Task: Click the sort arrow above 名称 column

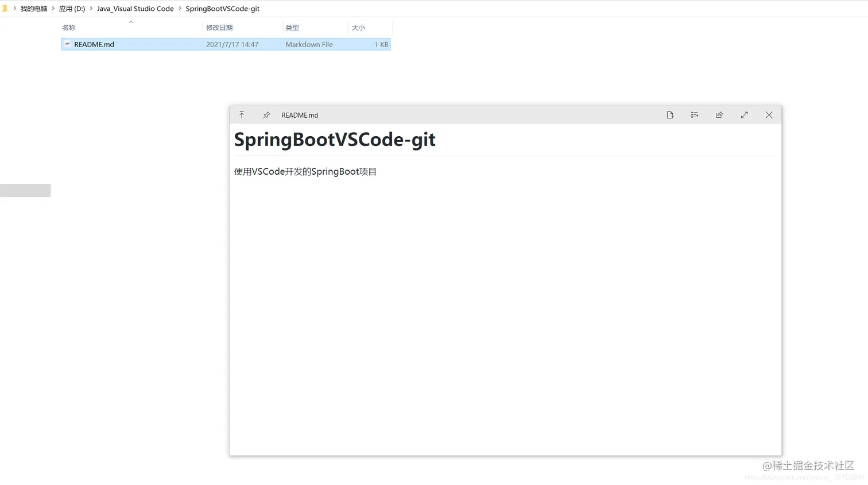Action: tap(131, 22)
